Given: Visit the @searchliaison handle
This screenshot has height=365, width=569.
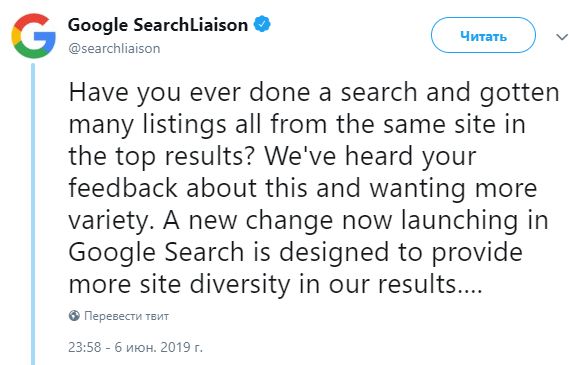Looking at the screenshot, I should coord(114,48).
